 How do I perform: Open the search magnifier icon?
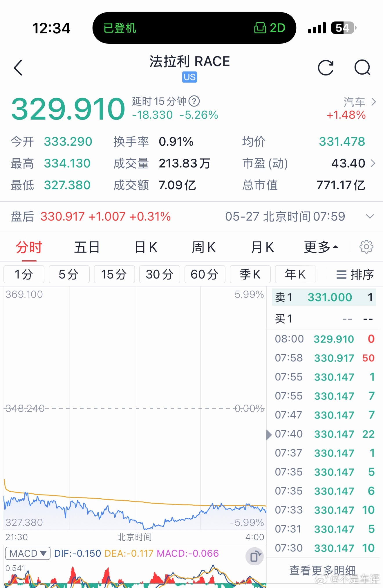click(x=363, y=68)
